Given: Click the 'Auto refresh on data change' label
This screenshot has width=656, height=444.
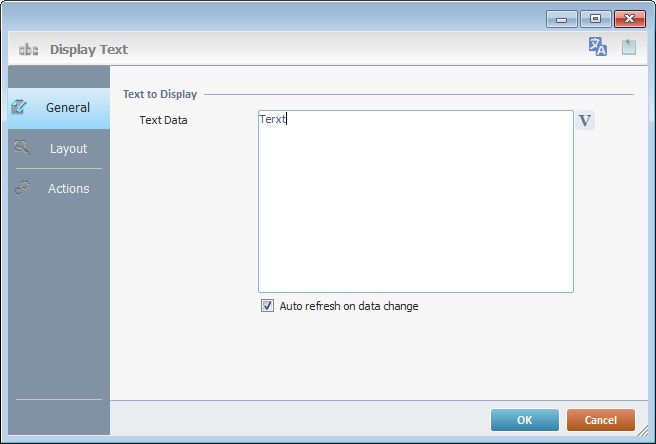Looking at the screenshot, I should click(348, 306).
